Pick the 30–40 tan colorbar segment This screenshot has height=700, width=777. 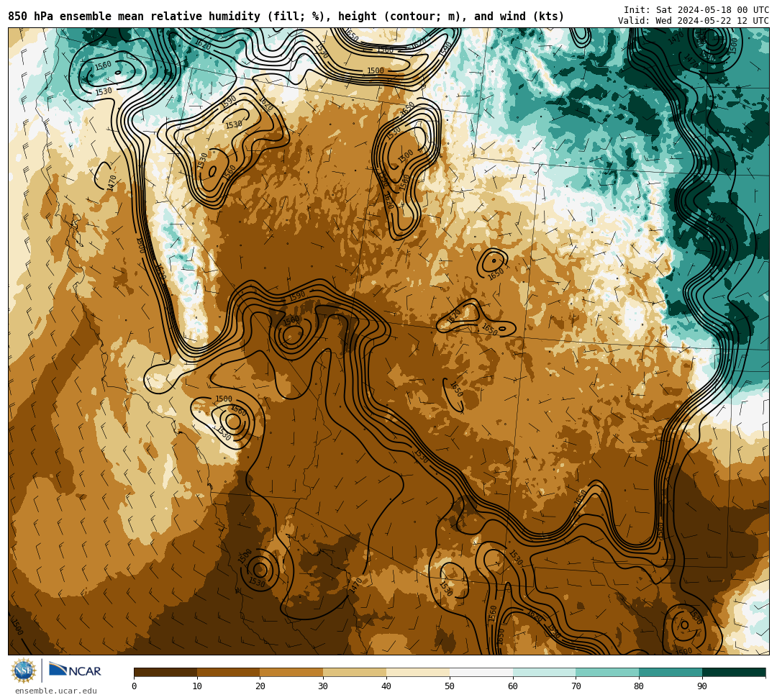click(355, 672)
